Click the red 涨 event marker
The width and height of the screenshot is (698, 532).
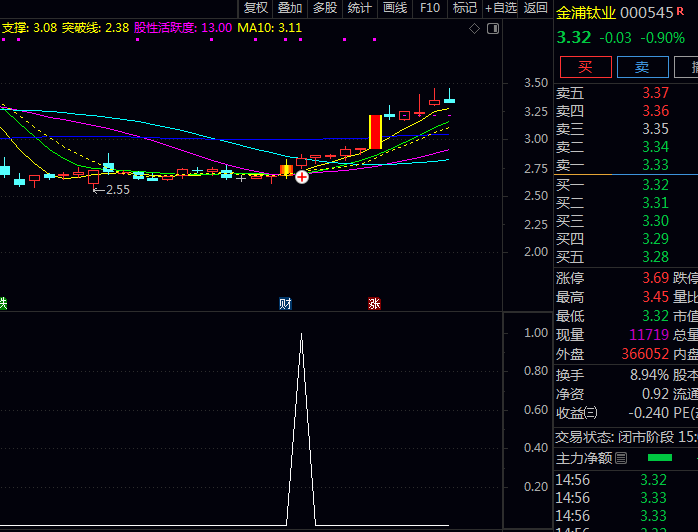(x=374, y=303)
